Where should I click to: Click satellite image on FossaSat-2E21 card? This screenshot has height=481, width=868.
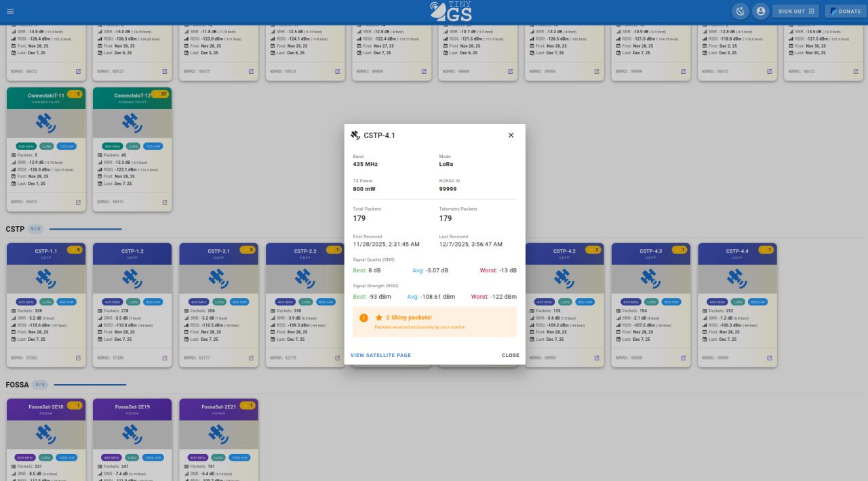(x=219, y=434)
